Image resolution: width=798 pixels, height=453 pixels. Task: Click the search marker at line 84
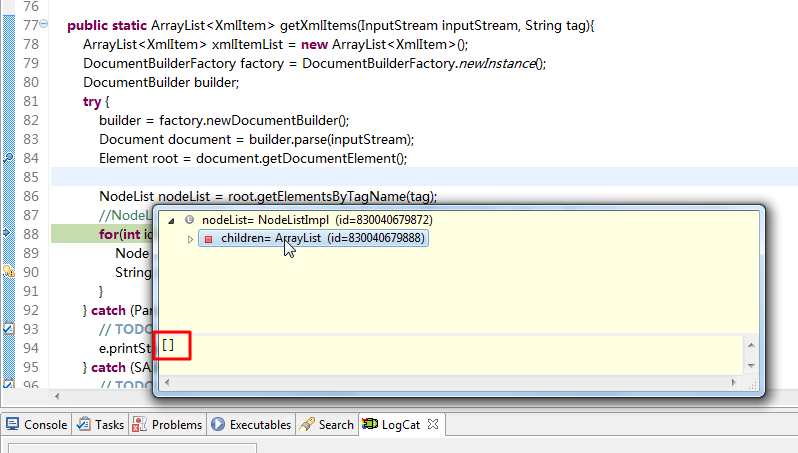[8, 158]
